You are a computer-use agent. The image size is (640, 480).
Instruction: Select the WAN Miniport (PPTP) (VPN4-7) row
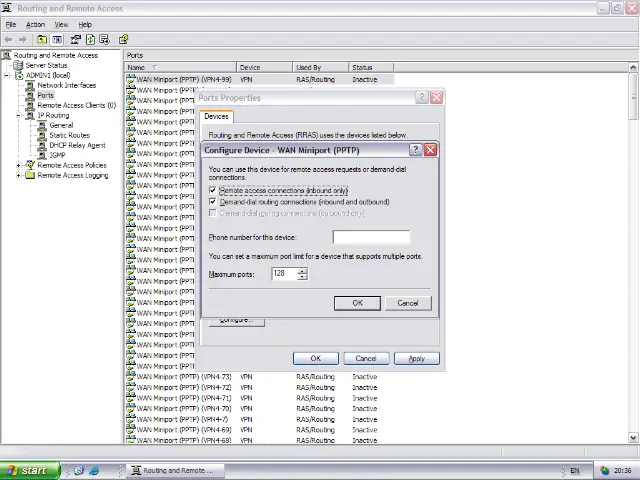259,419
